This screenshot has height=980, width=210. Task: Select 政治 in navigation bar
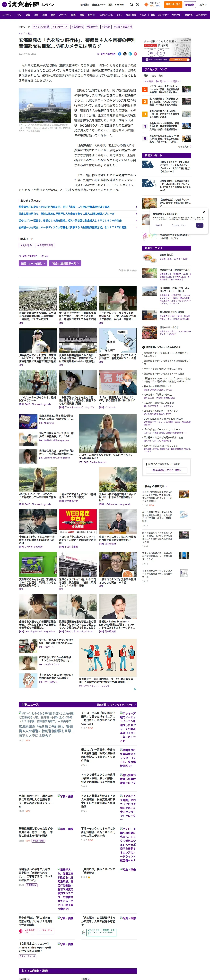pyautogui.click(x=45, y=15)
